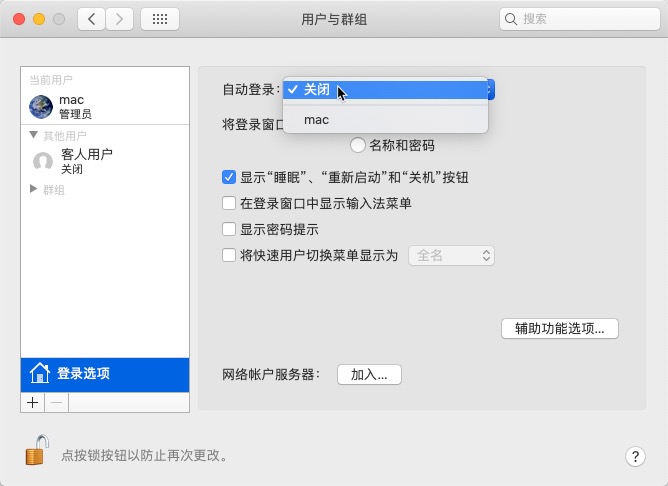Enable the show password hints checkbox
The image size is (668, 486).
tap(229, 229)
